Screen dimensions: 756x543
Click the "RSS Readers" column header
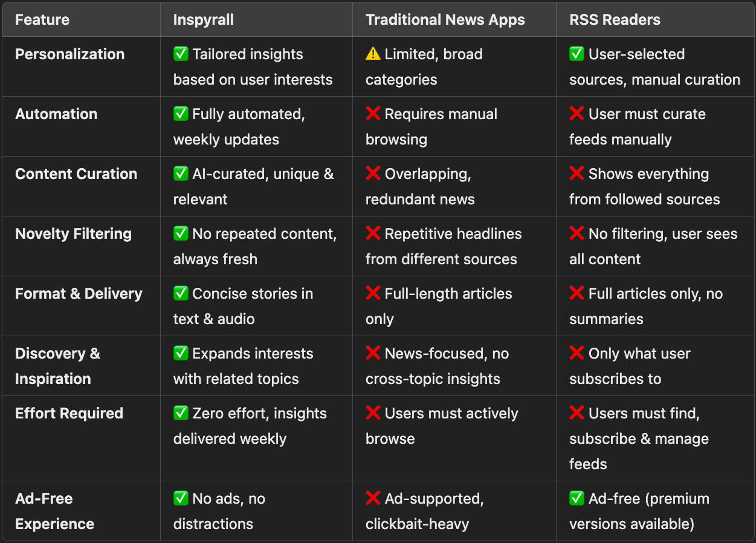pos(615,19)
